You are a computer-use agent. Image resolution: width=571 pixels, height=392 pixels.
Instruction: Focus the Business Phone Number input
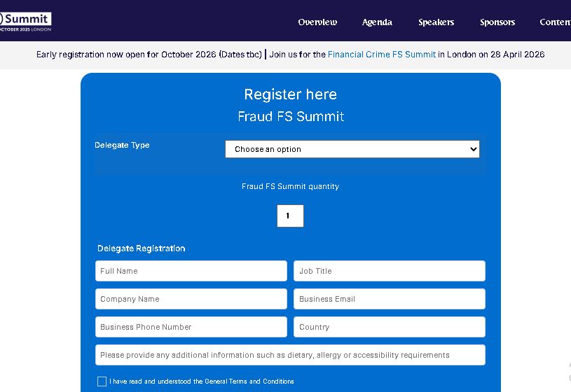point(191,327)
